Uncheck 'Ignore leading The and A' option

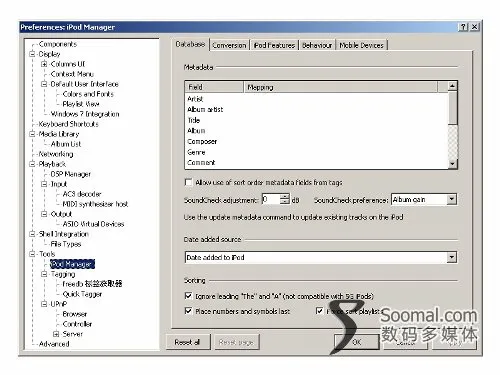point(189,296)
